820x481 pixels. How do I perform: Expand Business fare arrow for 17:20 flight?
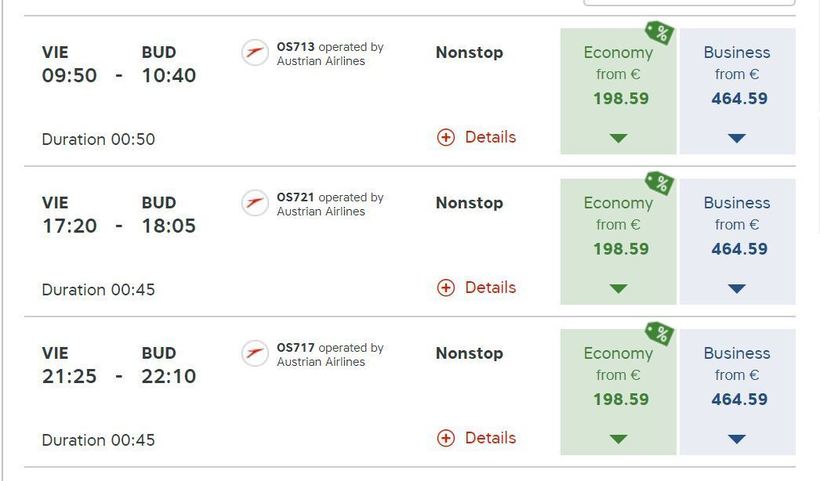point(737,288)
